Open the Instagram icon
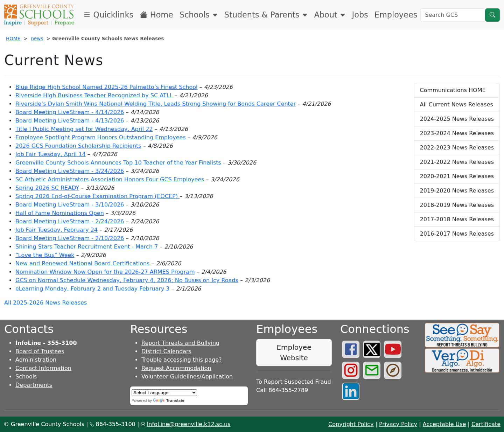The image size is (504, 432). pyautogui.click(x=350, y=370)
